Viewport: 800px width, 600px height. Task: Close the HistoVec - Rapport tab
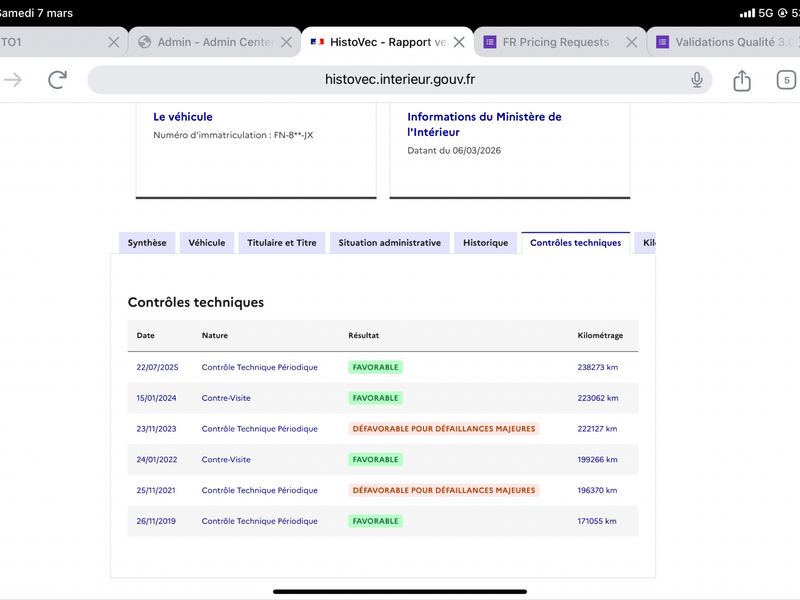point(459,42)
